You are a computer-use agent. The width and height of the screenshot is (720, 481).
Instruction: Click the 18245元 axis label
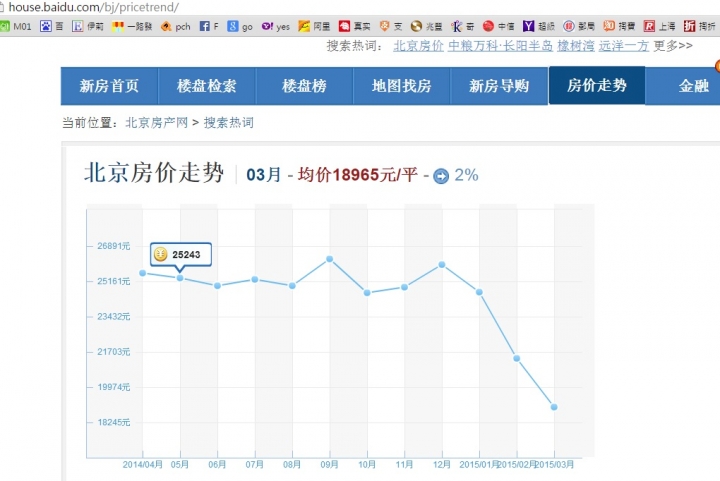point(113,422)
